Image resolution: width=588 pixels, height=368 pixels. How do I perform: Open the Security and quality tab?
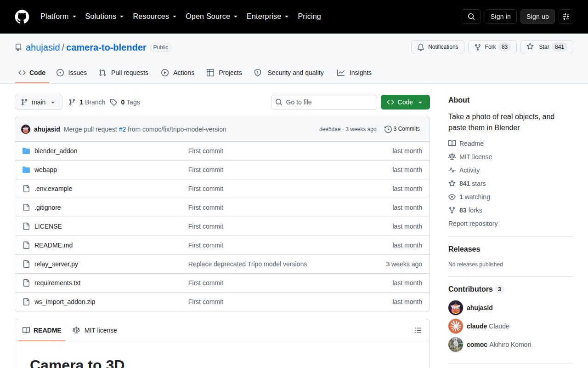click(x=289, y=73)
